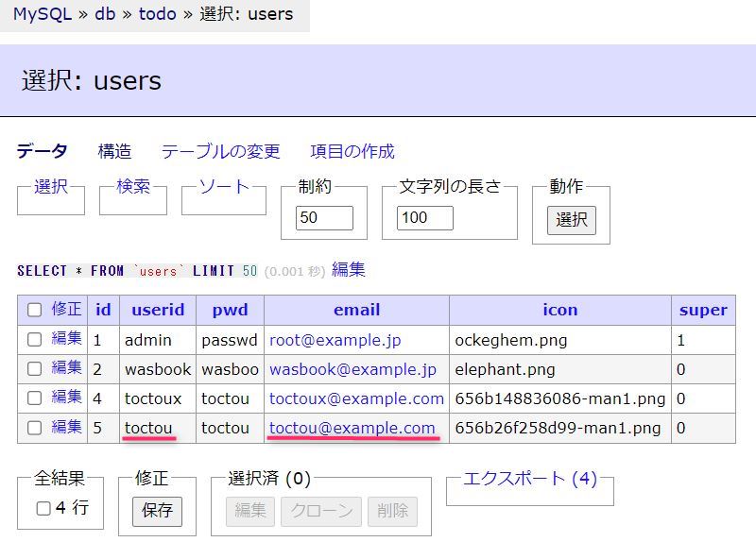Check the toctoux row checkbox
Screen dimensions: 756x542
[x=34, y=398]
